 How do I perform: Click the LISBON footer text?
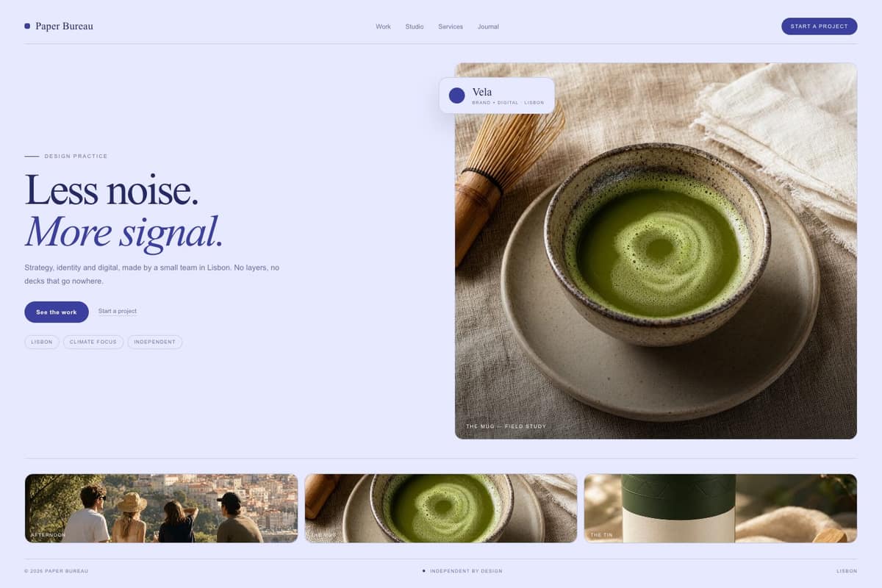[x=847, y=571]
